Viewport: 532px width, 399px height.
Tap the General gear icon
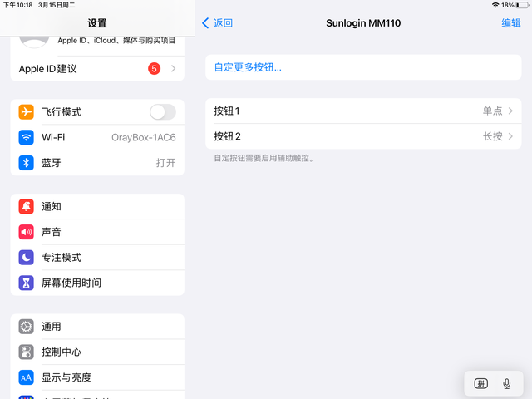point(26,327)
